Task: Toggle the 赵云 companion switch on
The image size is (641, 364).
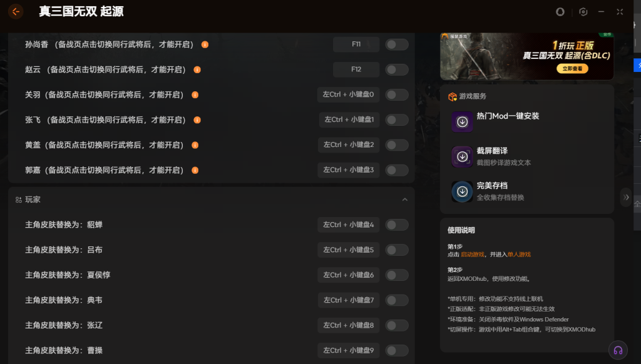Action: 397,69
